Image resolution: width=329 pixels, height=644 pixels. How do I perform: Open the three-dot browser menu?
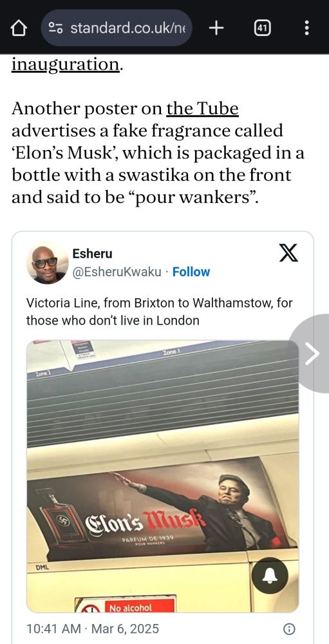tap(306, 28)
